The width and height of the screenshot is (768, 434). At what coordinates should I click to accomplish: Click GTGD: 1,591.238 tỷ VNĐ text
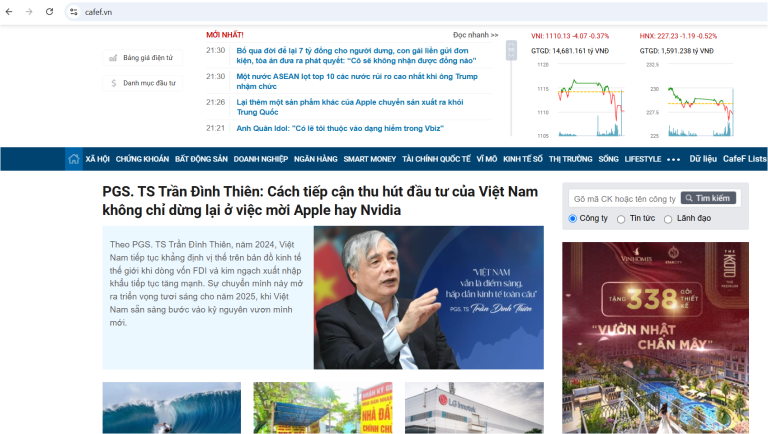pyautogui.click(x=676, y=51)
